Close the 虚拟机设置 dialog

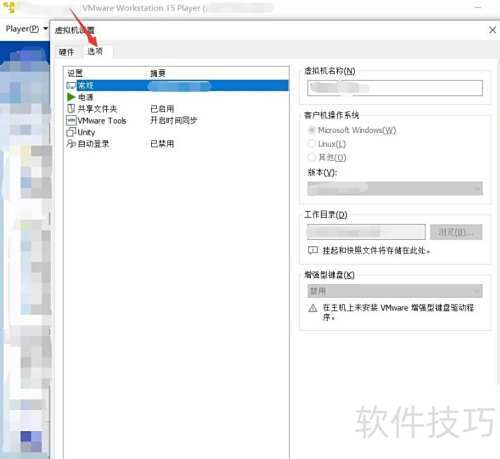point(492,30)
